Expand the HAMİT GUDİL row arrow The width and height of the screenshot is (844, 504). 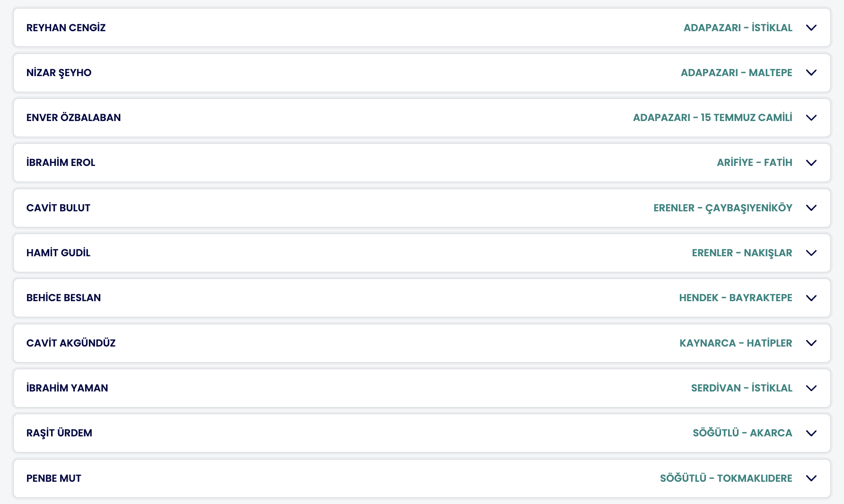811,253
